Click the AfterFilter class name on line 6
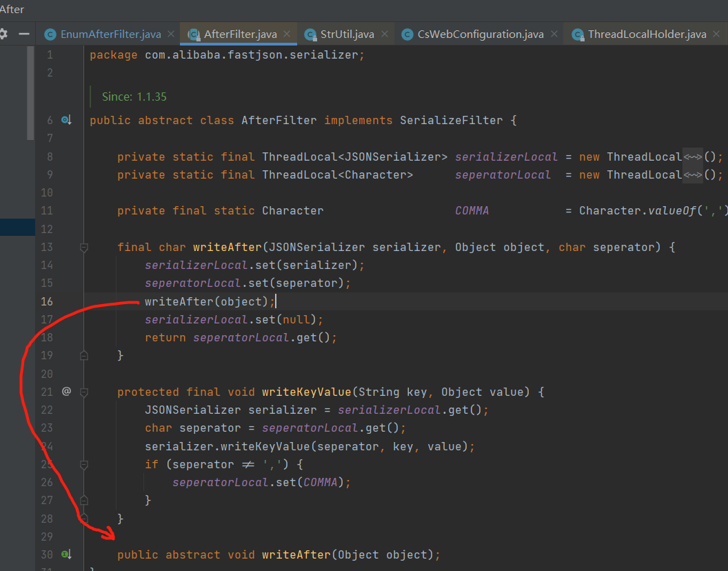 279,120
